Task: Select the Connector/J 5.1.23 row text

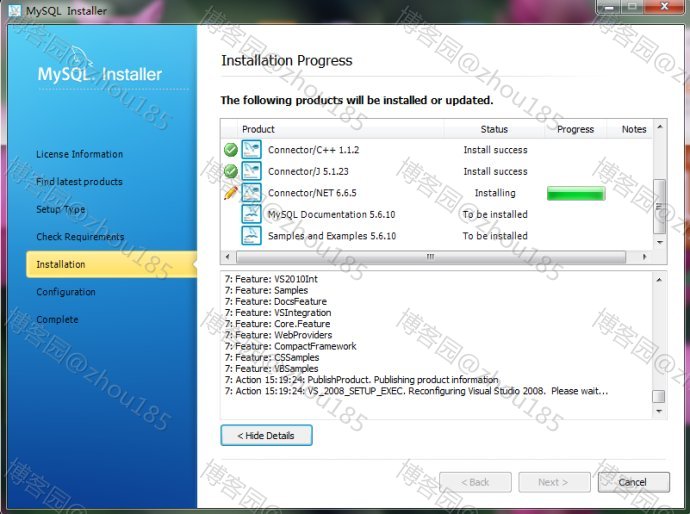Action: click(308, 171)
